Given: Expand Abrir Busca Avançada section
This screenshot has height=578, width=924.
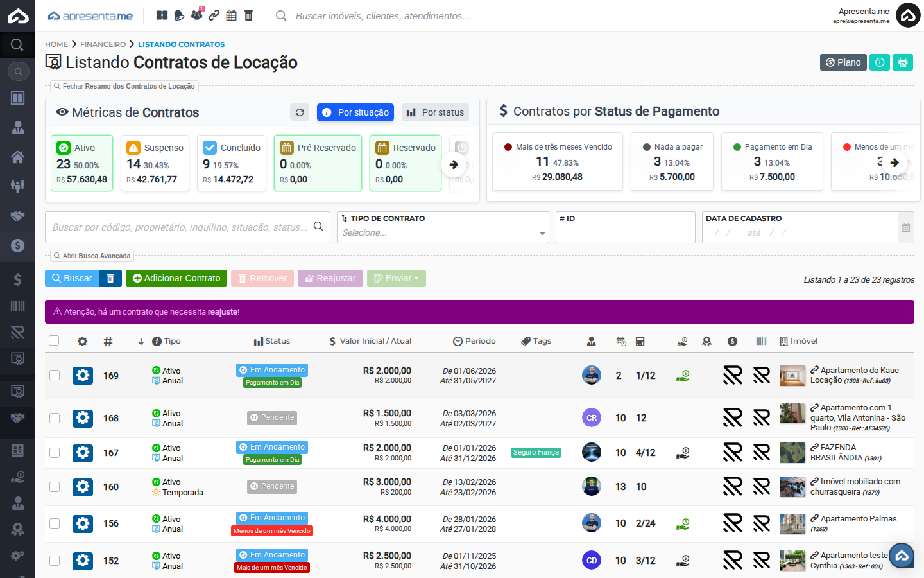Looking at the screenshot, I should 92,256.
